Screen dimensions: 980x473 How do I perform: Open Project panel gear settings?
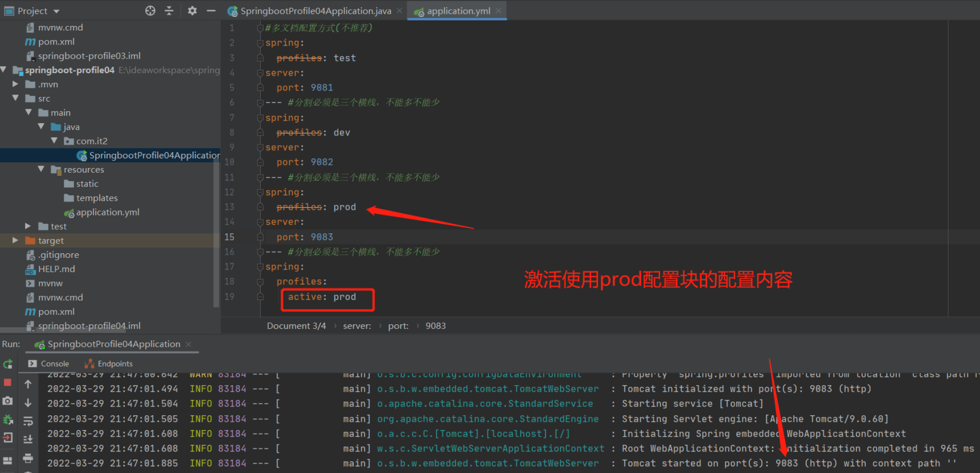192,11
